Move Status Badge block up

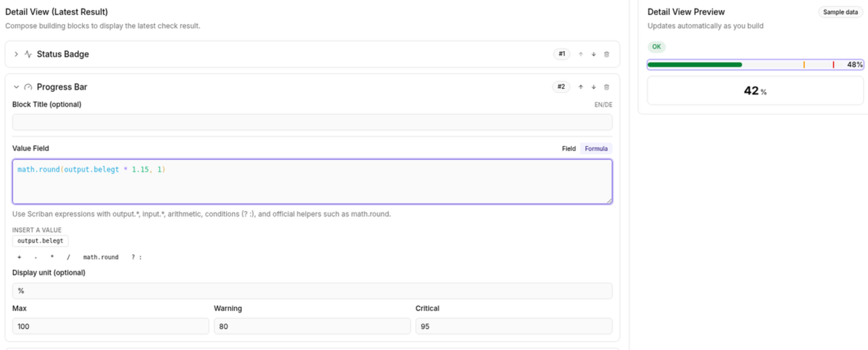(x=581, y=55)
